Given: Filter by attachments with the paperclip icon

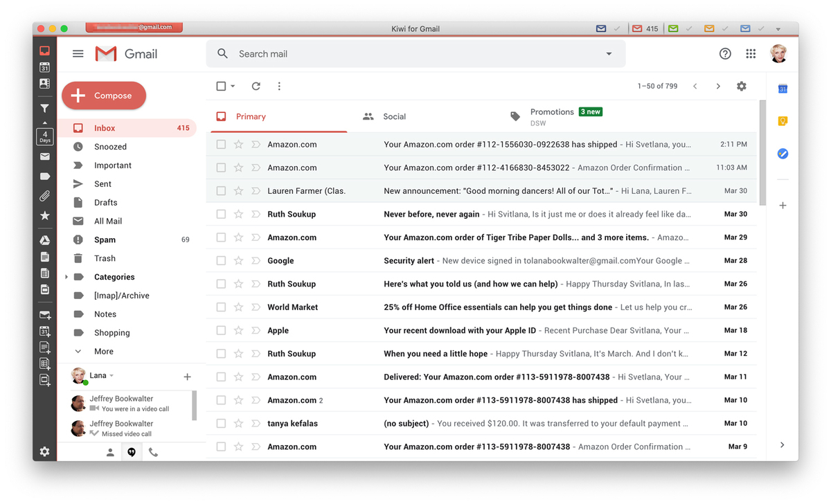Looking at the screenshot, I should [44, 196].
